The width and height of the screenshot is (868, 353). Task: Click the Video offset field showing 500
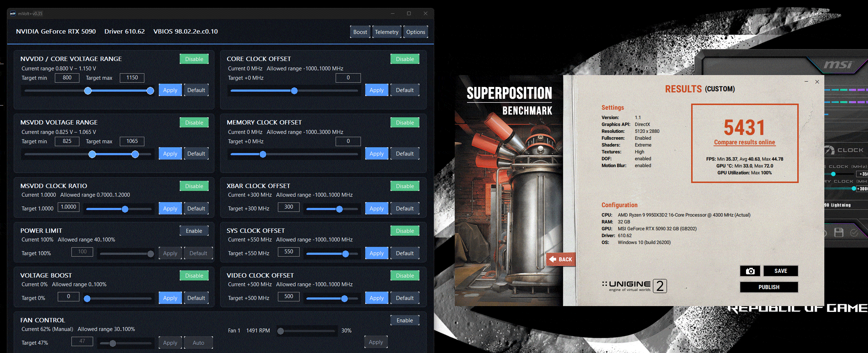289,297
